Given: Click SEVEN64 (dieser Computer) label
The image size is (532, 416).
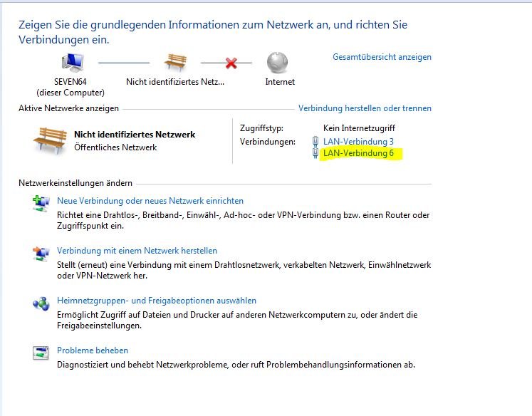Looking at the screenshot, I should [71, 87].
